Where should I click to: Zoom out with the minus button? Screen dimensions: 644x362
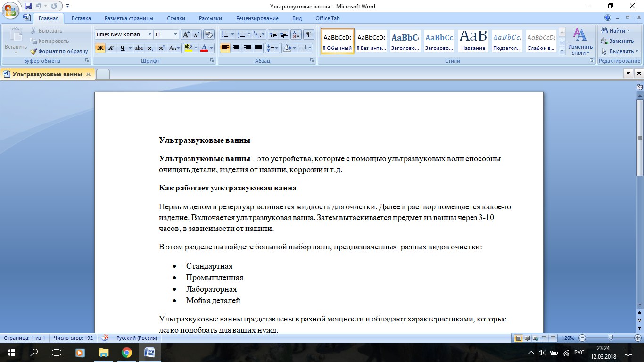coord(582,338)
